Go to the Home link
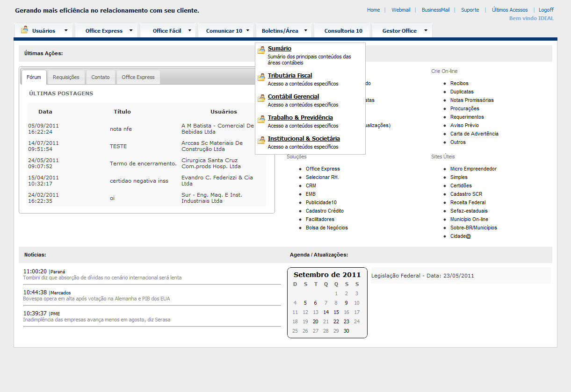This screenshot has height=392, width=571. [x=374, y=10]
